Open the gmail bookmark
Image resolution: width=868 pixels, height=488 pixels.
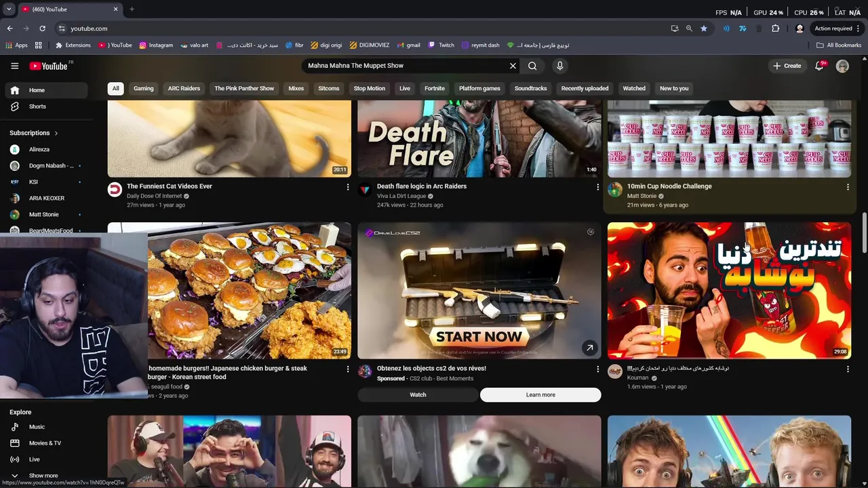(x=408, y=45)
